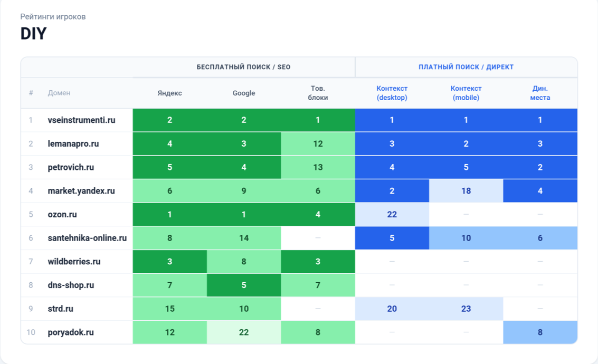Click desktop context value 22 for ozon.ru
The image size is (598, 364).
pos(392,215)
